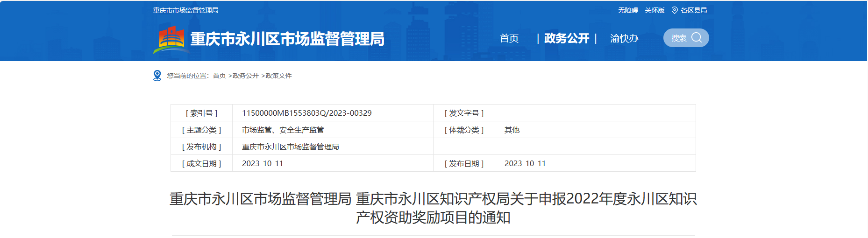The height and width of the screenshot is (238, 868).
Task: Open the 重庆市市场监督管理局 link at top left
Action: [185, 10]
